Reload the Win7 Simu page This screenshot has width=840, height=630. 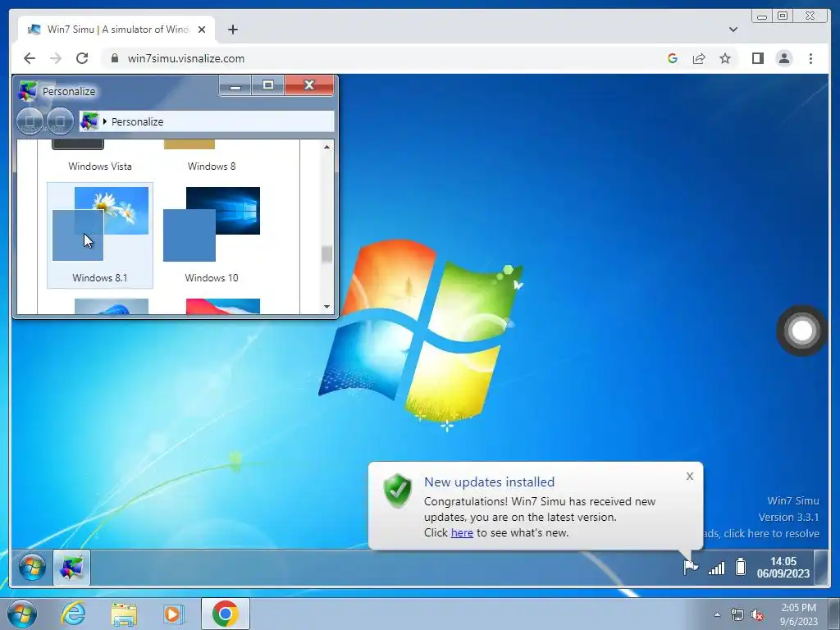click(x=82, y=58)
